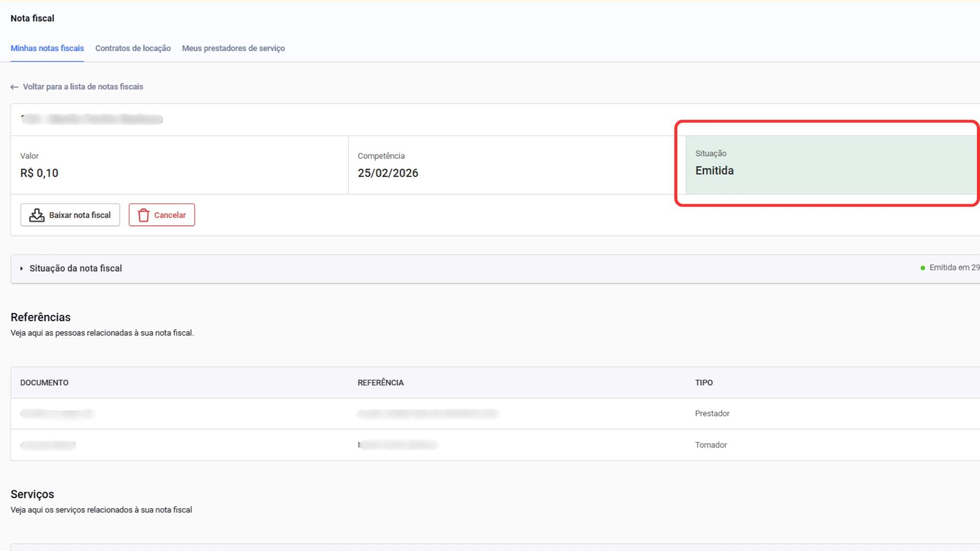Click the Tomador type cell

[x=711, y=445]
